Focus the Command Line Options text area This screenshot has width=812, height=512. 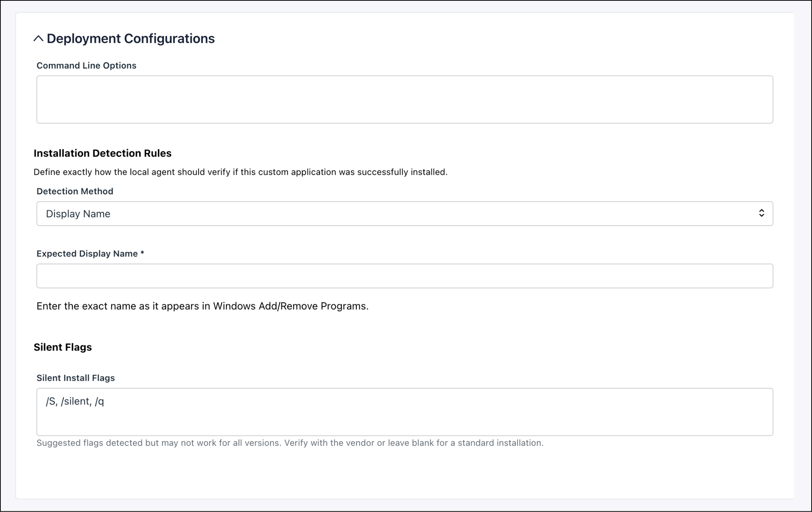pos(405,100)
